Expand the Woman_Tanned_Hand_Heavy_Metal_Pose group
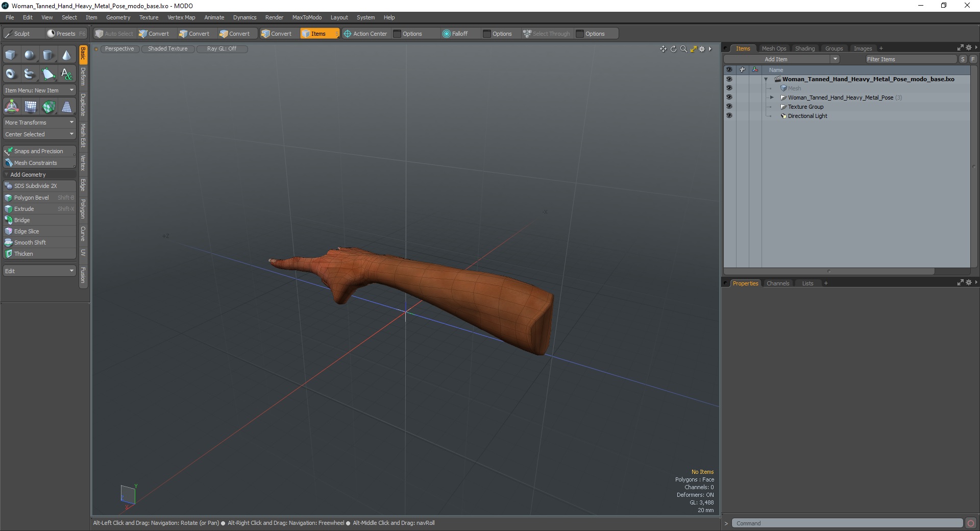The height and width of the screenshot is (531, 980). pos(772,98)
